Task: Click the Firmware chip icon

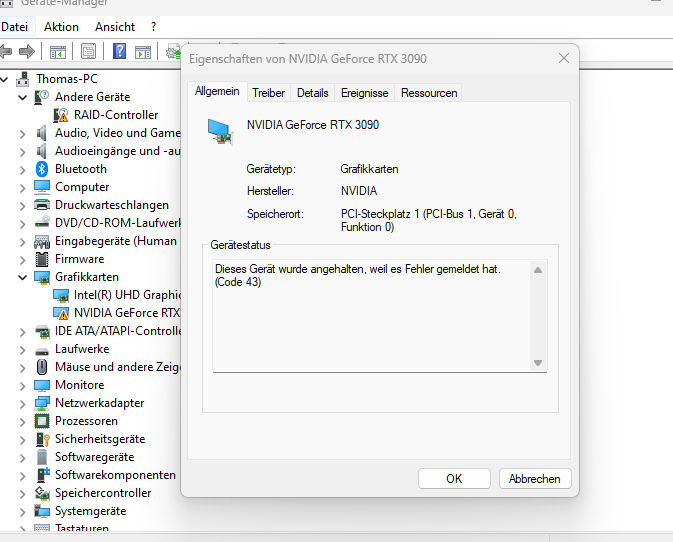Action: pos(42,259)
